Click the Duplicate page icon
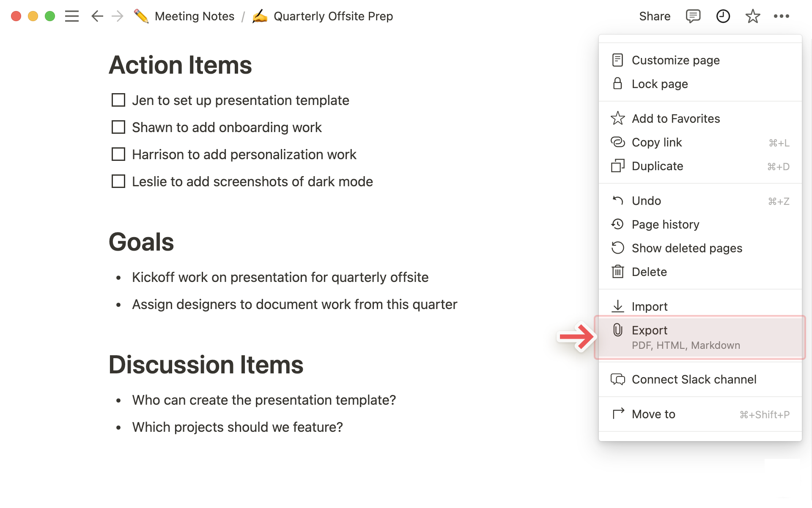The width and height of the screenshot is (812, 508). (618, 166)
